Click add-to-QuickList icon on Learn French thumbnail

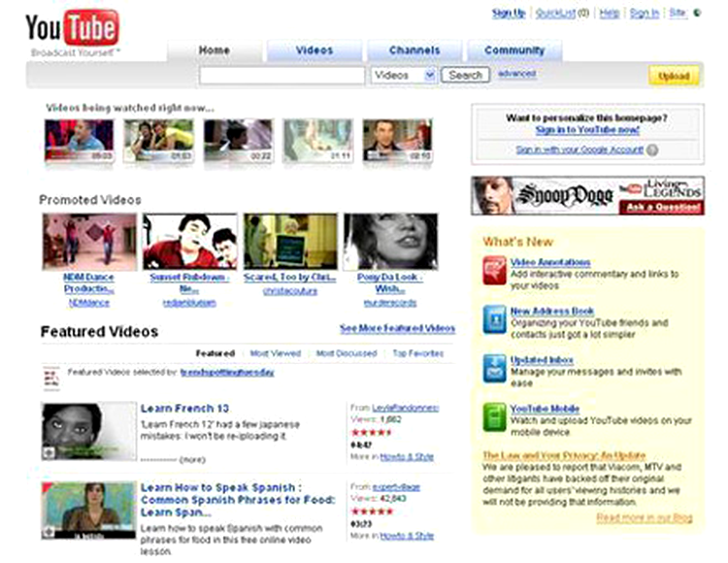(x=49, y=453)
